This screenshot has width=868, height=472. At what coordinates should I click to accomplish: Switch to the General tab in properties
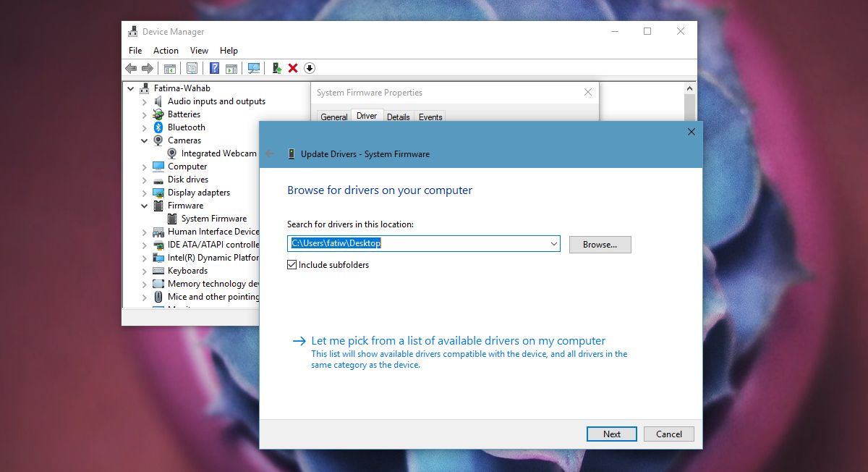[334, 117]
